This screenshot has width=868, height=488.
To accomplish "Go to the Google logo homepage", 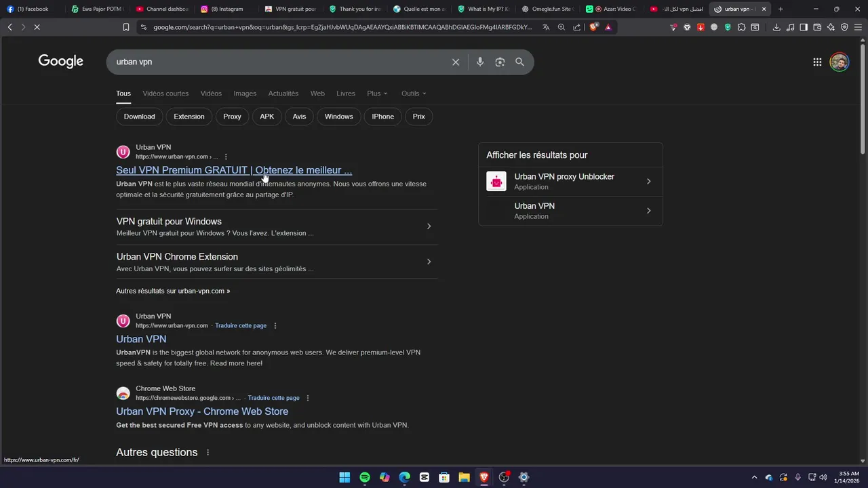I will [x=61, y=62].
